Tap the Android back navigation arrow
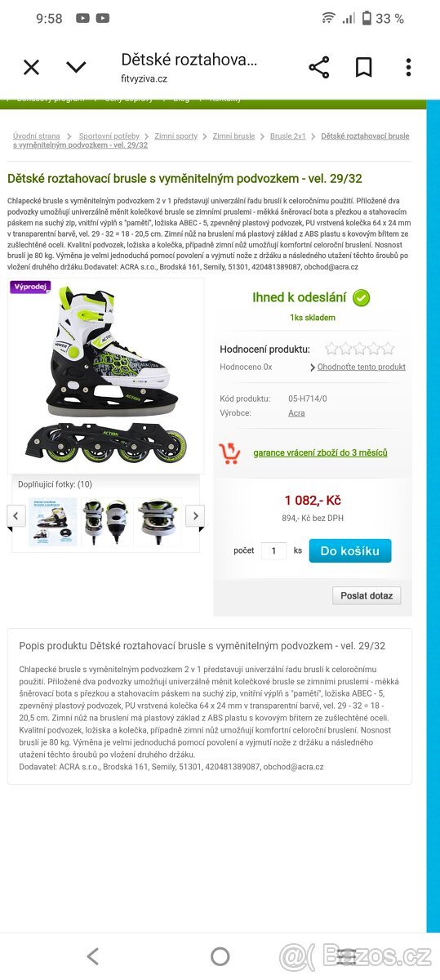 (x=93, y=956)
